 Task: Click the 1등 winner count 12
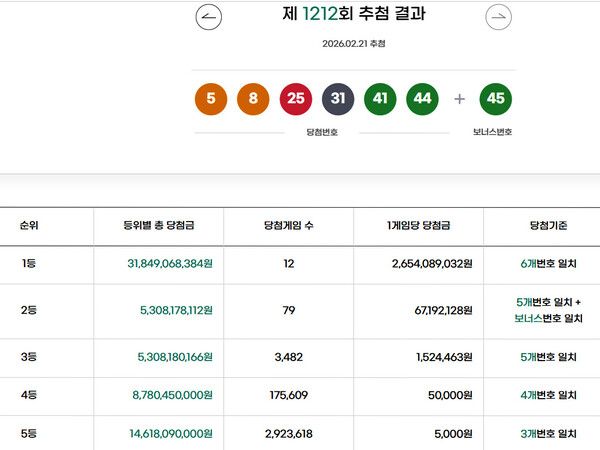(x=289, y=264)
